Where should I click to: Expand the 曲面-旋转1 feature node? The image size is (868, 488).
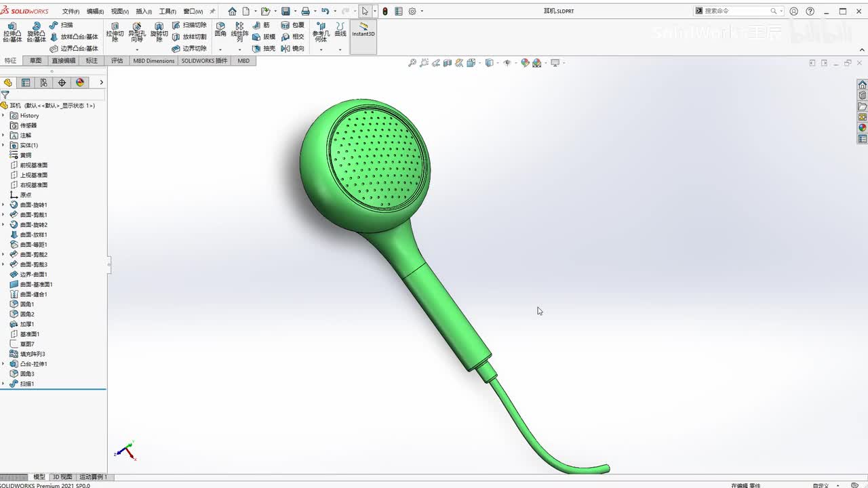coord(3,205)
